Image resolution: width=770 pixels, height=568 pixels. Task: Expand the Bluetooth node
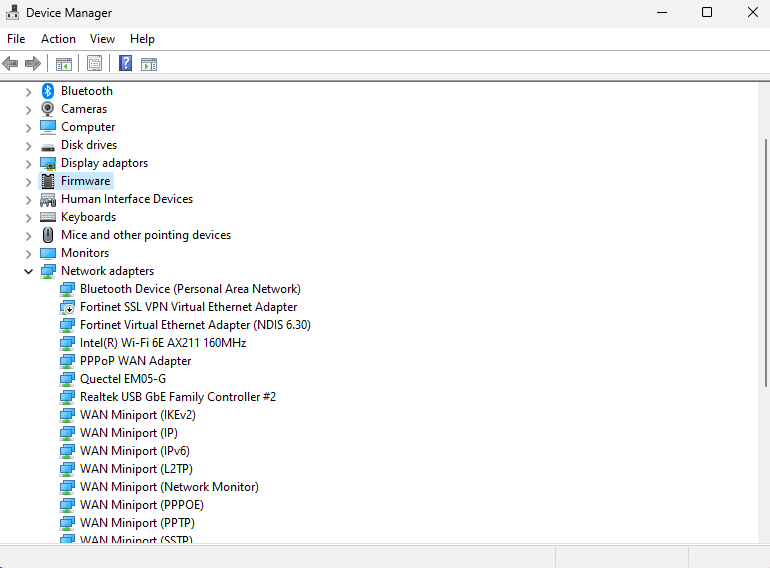click(x=28, y=92)
